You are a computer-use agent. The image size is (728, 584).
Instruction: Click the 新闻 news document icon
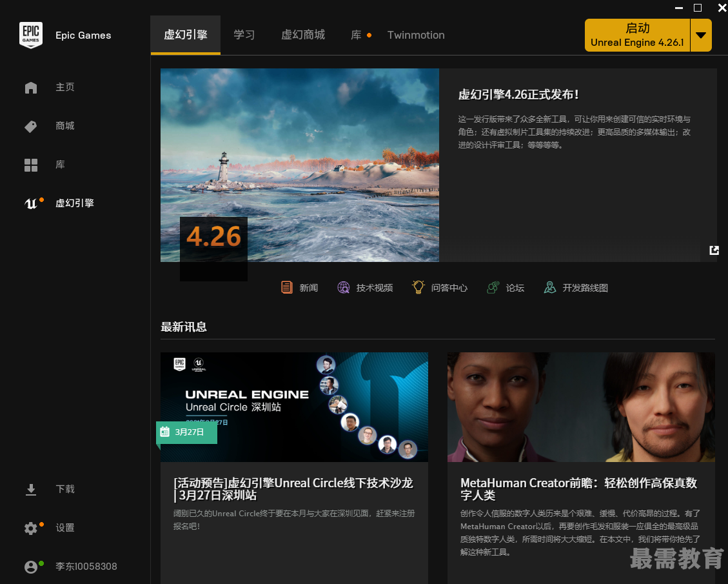click(x=287, y=288)
